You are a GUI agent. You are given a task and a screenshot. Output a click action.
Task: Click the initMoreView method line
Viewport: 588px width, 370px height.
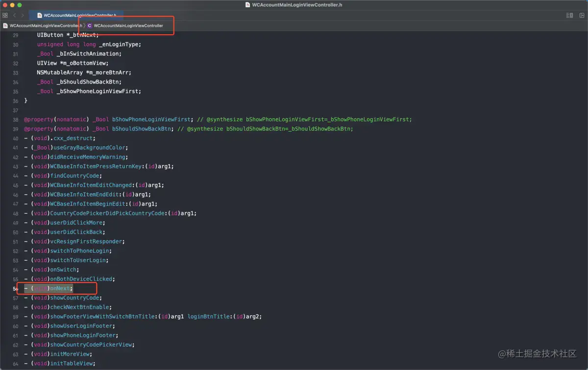(58, 354)
